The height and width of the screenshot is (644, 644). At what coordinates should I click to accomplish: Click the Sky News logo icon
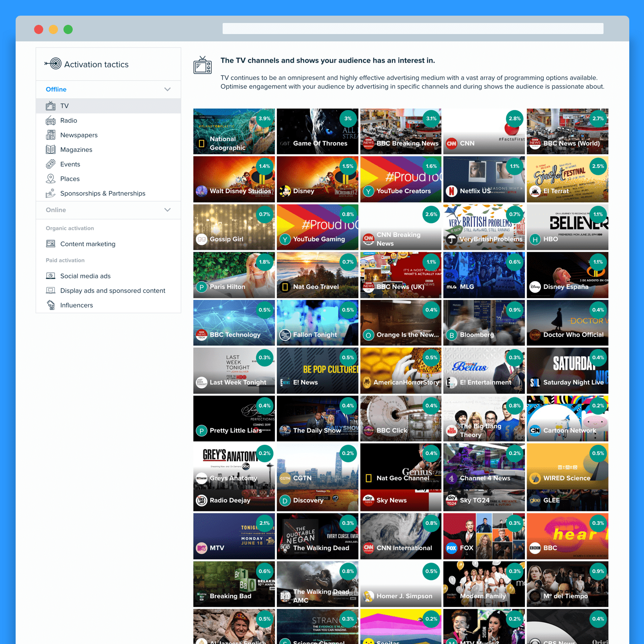point(368,500)
